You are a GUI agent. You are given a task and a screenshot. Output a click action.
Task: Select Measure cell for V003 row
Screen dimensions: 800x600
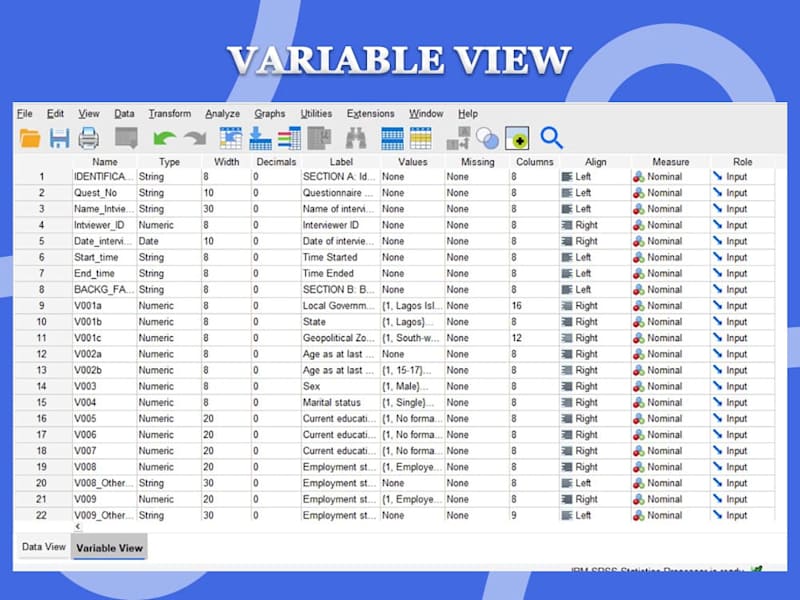(670, 386)
